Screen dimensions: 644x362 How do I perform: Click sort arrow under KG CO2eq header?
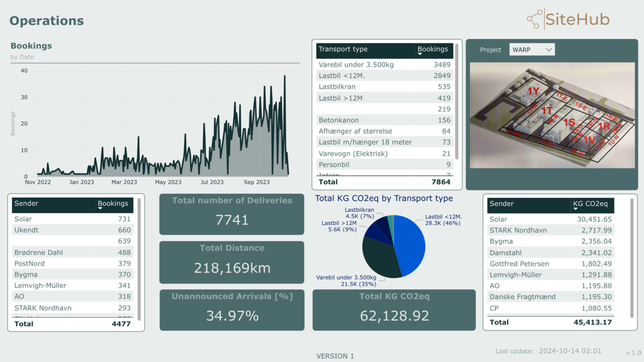click(x=575, y=209)
